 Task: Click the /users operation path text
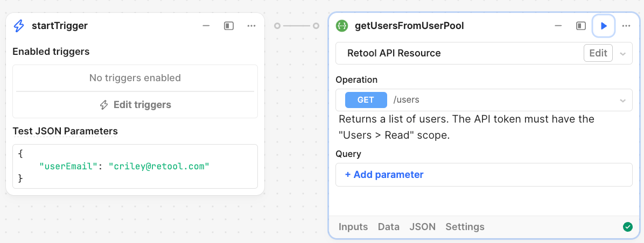(x=406, y=99)
